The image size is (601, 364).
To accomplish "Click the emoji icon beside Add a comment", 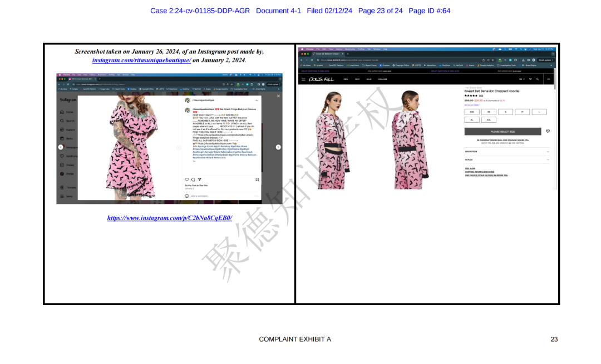I will coord(187,196).
